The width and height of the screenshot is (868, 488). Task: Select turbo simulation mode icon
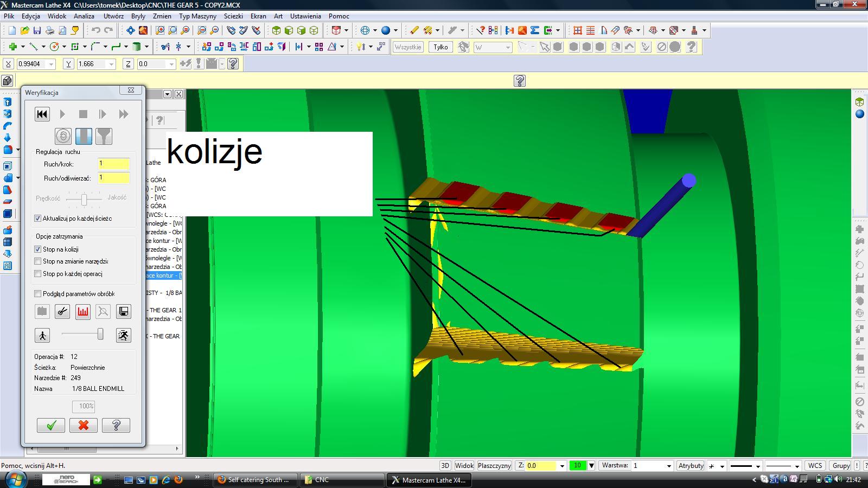tap(63, 136)
